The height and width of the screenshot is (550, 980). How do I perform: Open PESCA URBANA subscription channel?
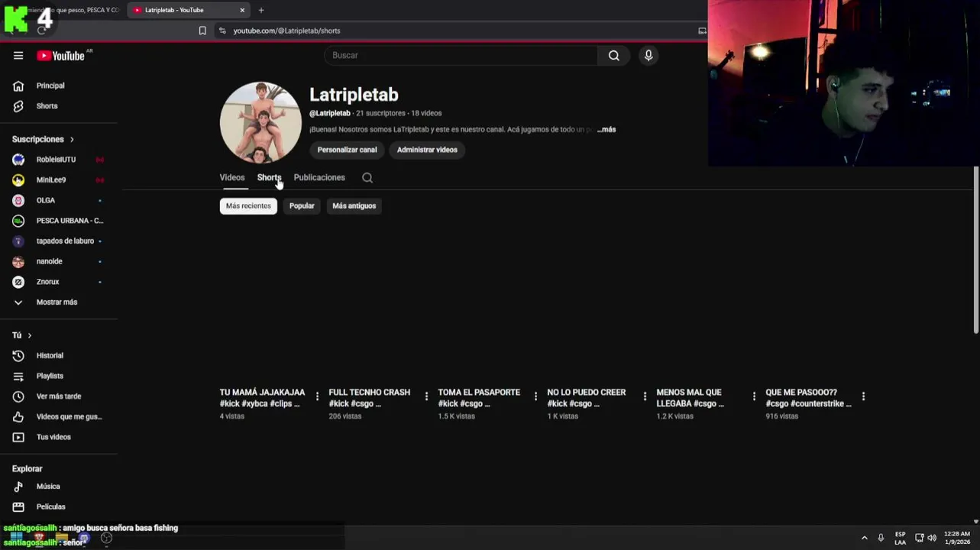tap(70, 221)
